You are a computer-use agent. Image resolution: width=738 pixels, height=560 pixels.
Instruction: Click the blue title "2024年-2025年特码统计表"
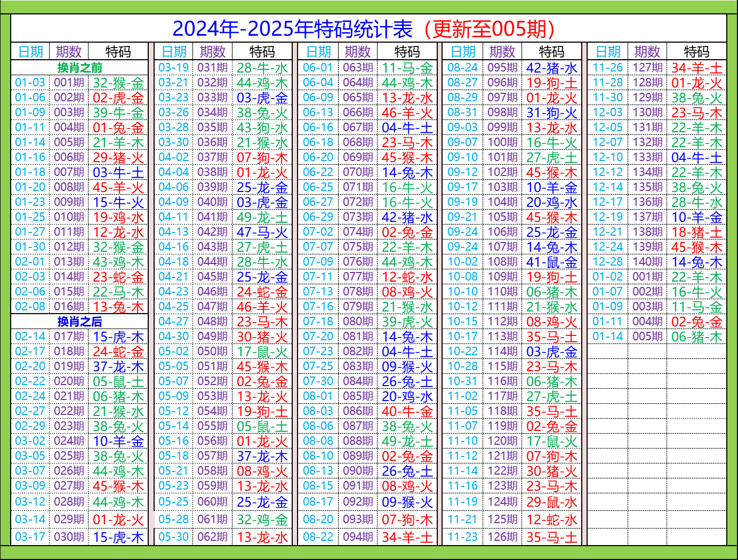click(293, 29)
